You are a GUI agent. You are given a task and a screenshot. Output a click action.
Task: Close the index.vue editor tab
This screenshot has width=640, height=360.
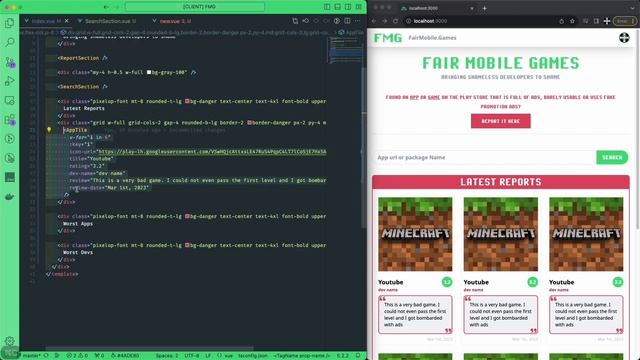pos(67,21)
